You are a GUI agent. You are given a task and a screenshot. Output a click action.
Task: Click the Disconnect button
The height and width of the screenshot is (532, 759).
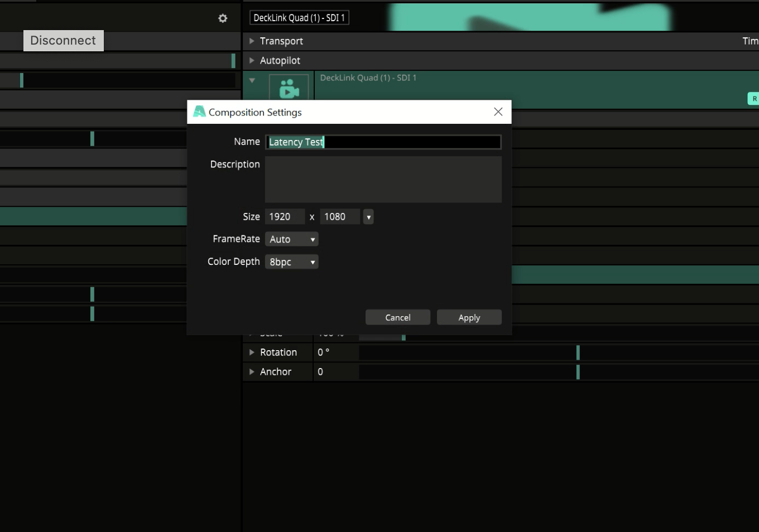63,41
